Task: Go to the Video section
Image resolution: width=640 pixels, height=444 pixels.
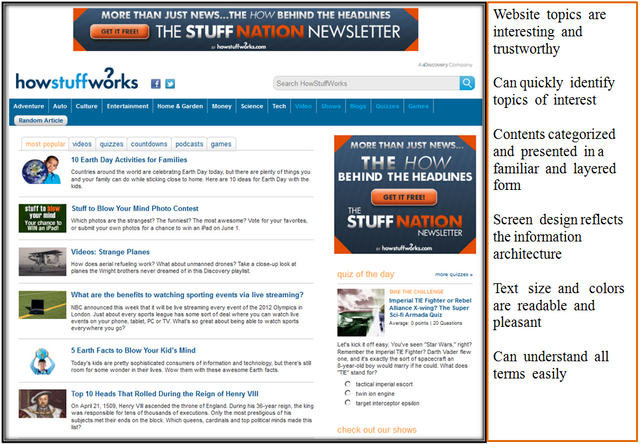Action: pos(303,106)
